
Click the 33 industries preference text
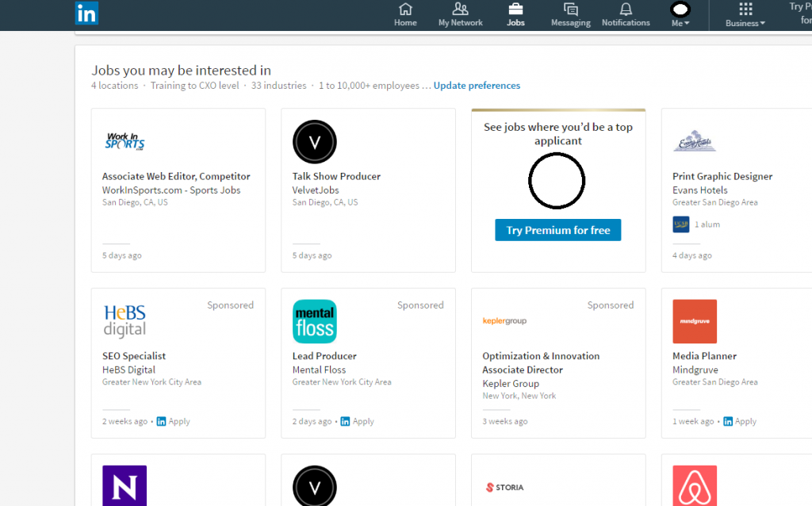[278, 86]
